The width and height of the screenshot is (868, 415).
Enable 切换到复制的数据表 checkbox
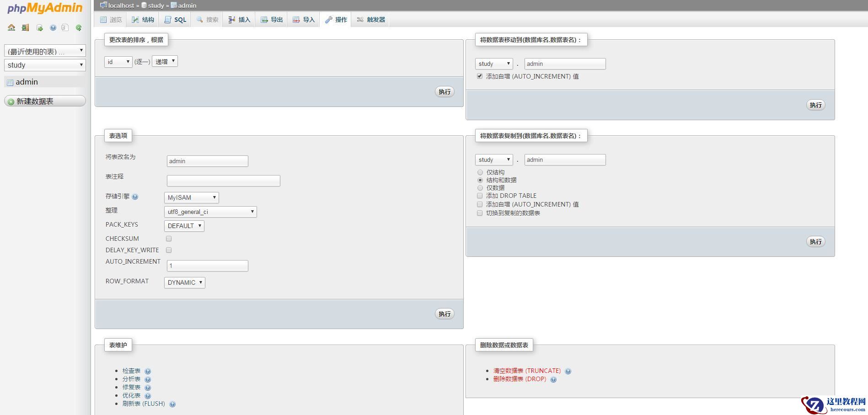[480, 213]
